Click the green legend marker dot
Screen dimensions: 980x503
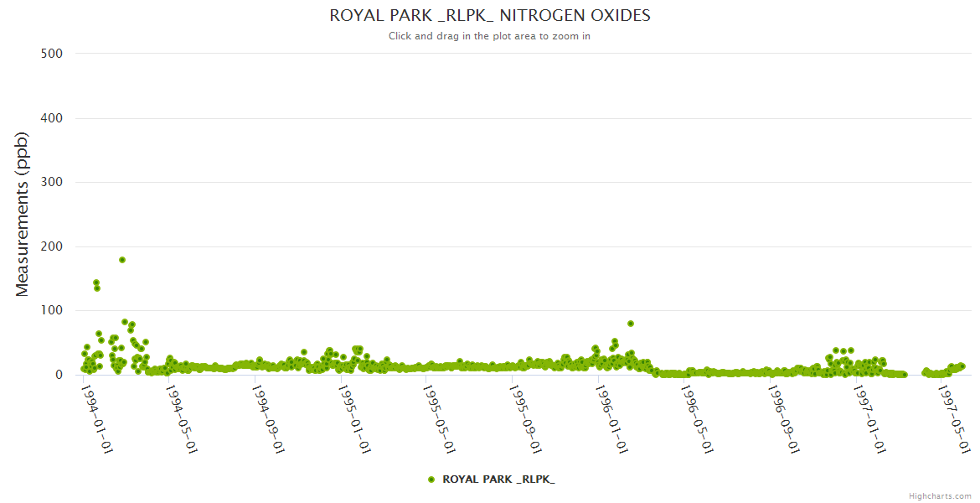pyautogui.click(x=431, y=479)
